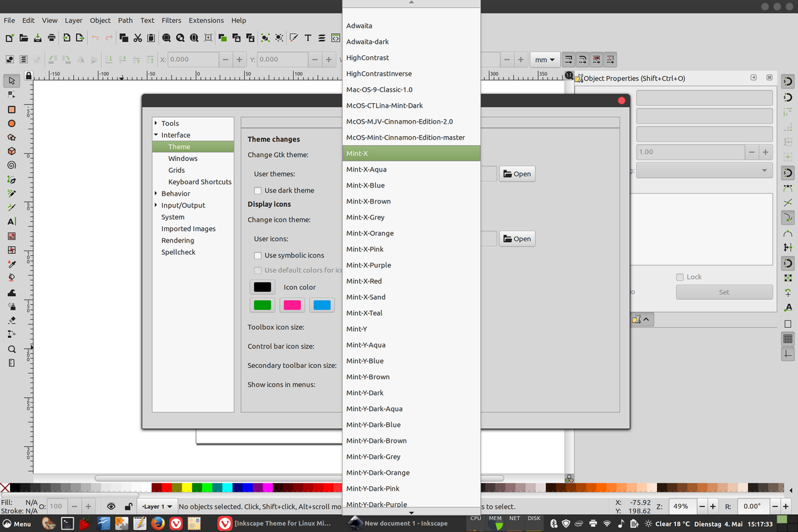Expand the Input/Output tree item
The height and width of the screenshot is (532, 798).
point(156,205)
